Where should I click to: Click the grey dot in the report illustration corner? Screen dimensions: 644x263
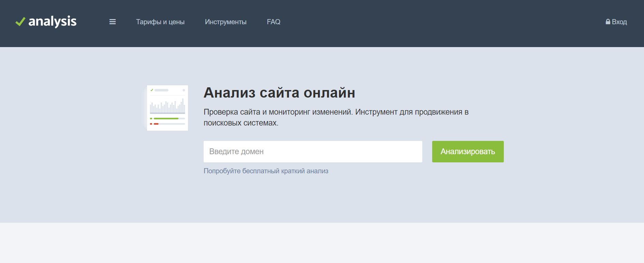184,90
